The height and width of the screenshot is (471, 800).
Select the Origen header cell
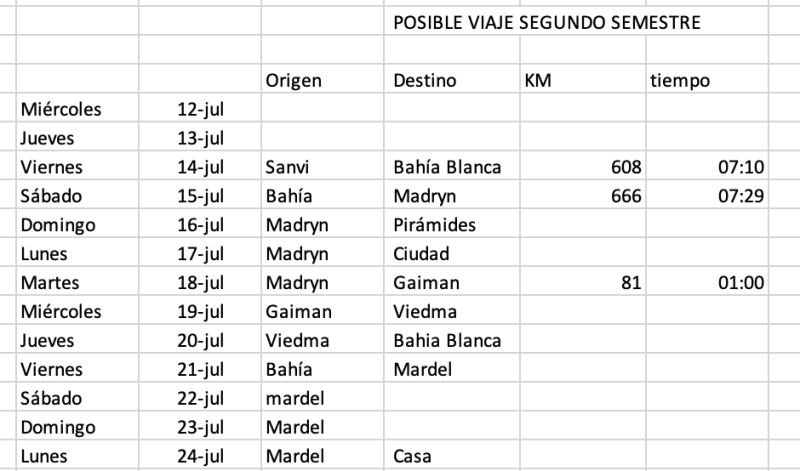(322, 80)
